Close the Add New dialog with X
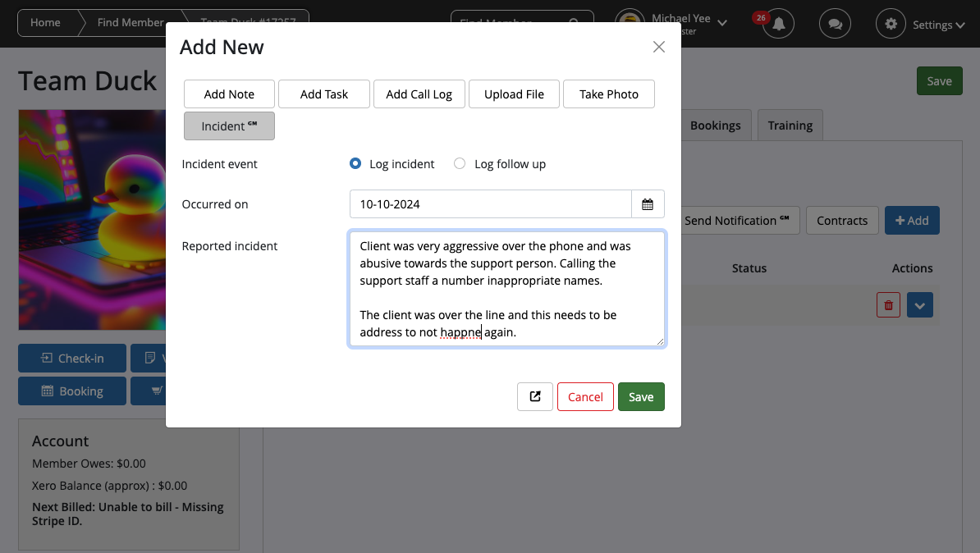This screenshot has width=980, height=553. pyautogui.click(x=658, y=48)
